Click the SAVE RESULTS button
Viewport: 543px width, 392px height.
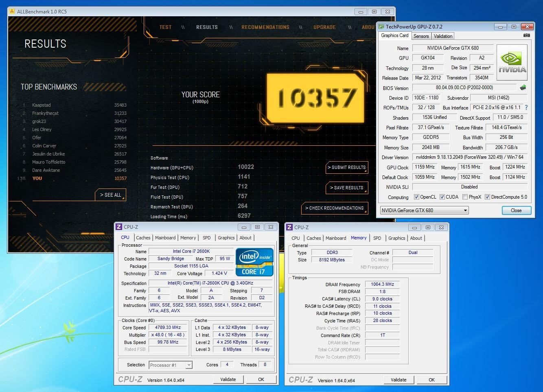(347, 188)
